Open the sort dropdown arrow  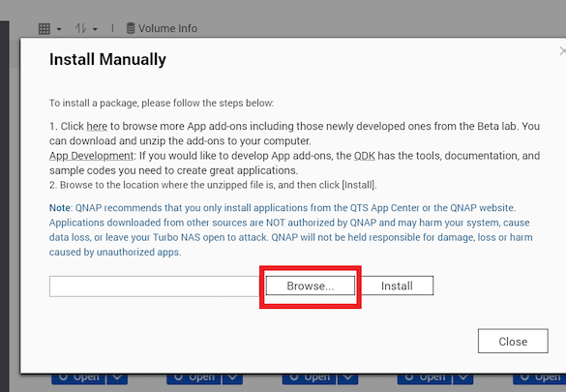tap(95, 29)
